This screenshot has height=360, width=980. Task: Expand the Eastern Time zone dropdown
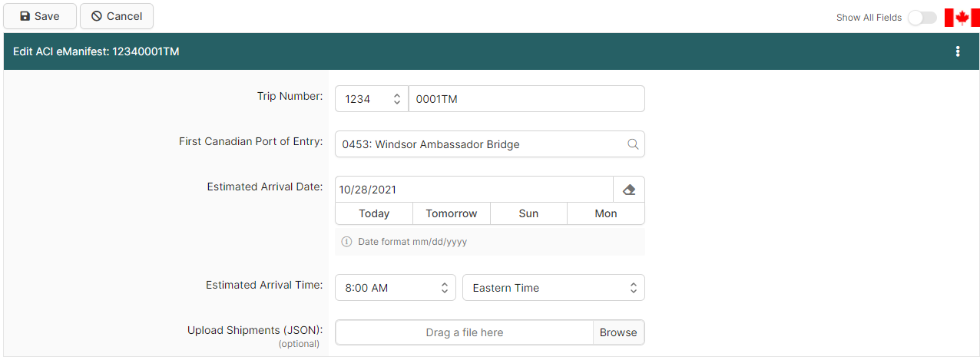pos(553,288)
